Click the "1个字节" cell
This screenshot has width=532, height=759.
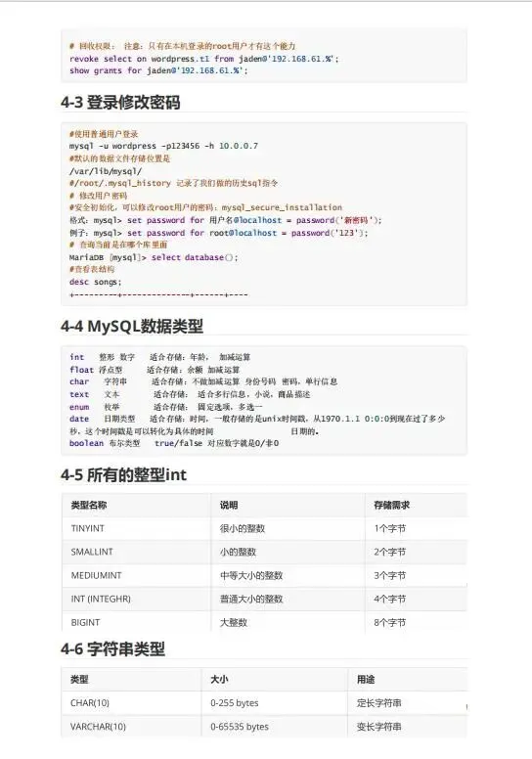pyautogui.click(x=389, y=528)
